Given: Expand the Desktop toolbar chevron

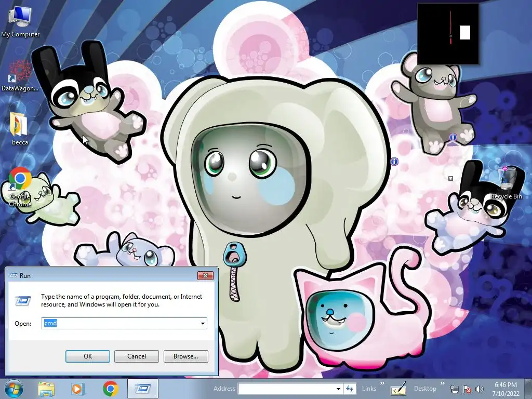Looking at the screenshot, I should tap(443, 383).
